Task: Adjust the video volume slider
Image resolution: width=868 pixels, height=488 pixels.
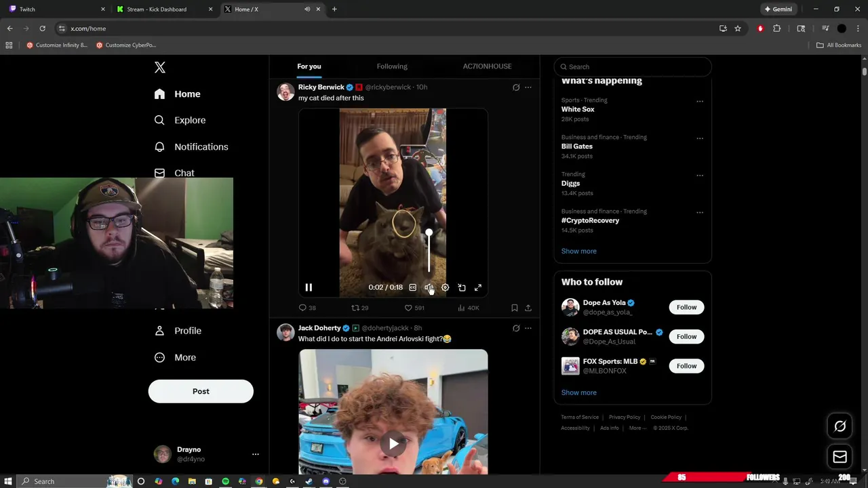Action: [x=429, y=251]
